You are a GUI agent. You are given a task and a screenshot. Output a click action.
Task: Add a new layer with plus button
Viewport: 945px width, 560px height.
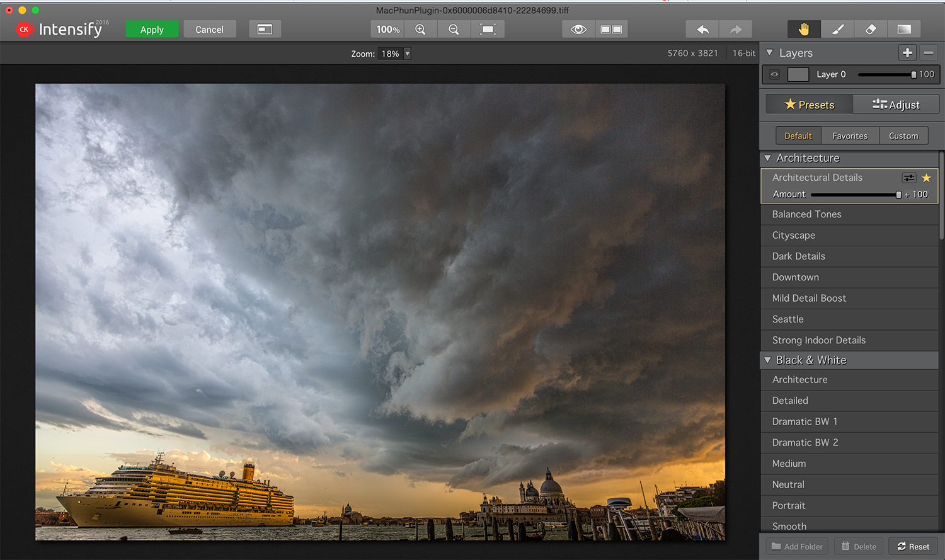907,53
